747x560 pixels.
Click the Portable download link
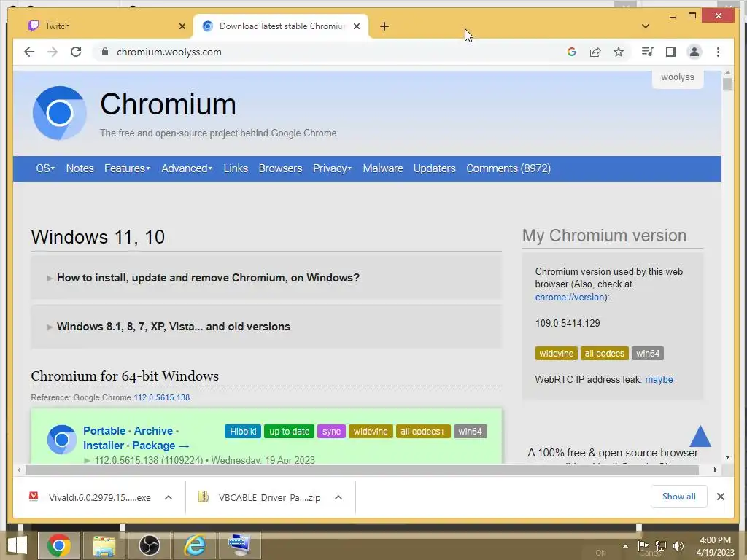point(104,430)
